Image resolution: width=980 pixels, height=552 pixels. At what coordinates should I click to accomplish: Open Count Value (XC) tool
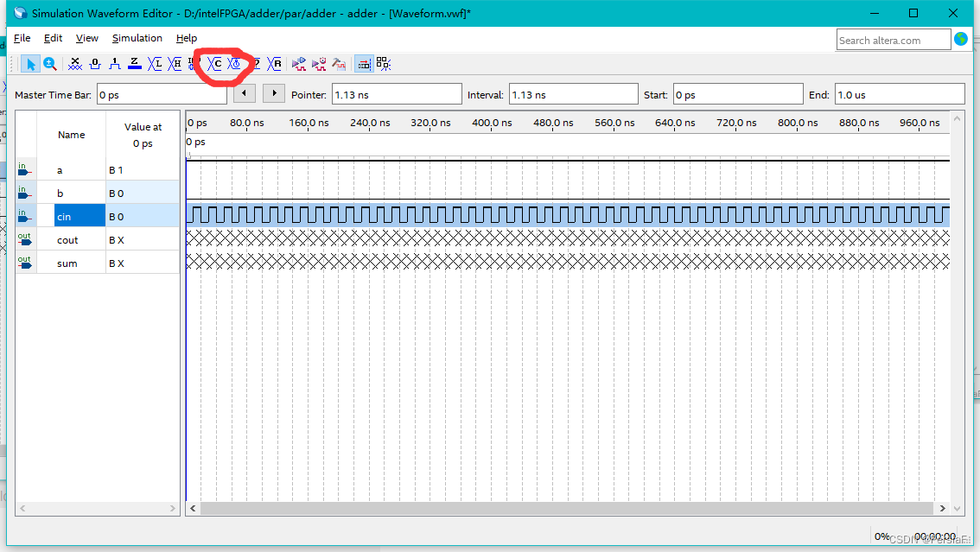click(214, 64)
